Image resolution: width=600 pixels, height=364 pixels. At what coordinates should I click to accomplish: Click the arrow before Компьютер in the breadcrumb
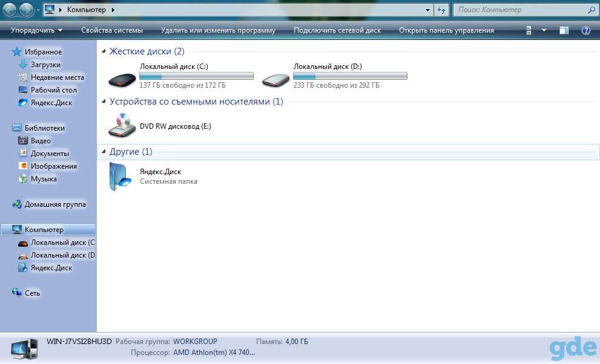(x=60, y=10)
